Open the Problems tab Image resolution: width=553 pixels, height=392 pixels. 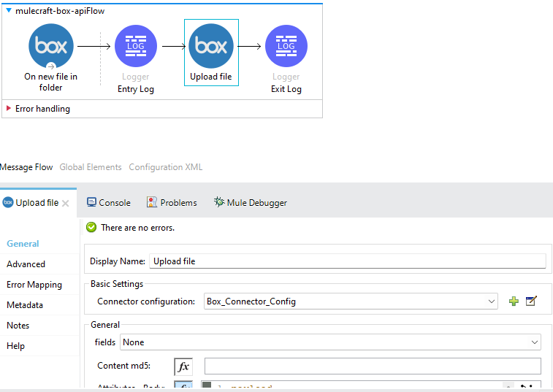tap(172, 203)
